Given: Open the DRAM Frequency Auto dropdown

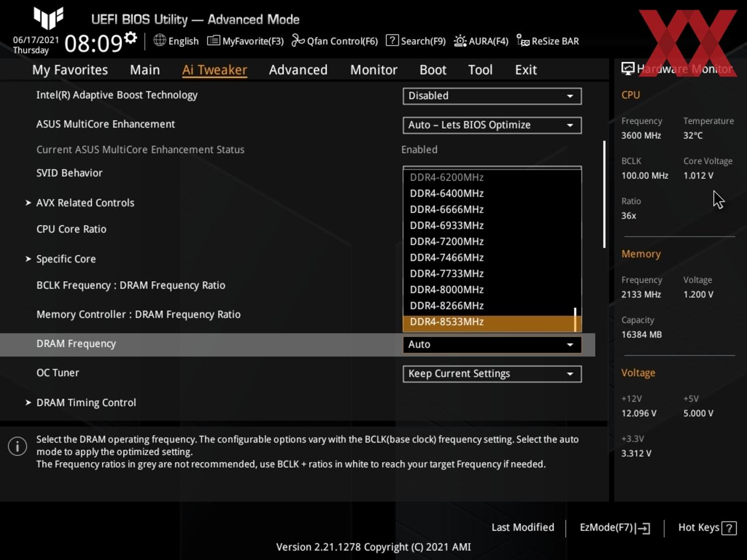Looking at the screenshot, I should tap(492, 345).
